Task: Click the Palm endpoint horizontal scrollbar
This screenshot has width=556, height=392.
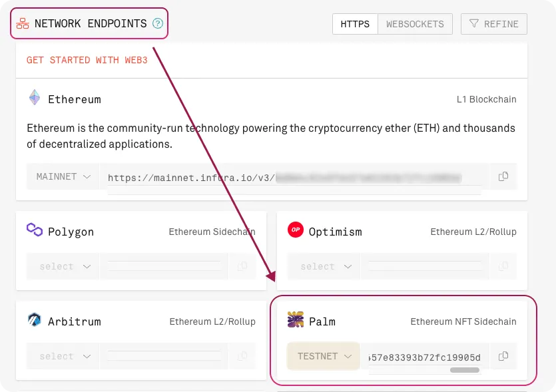Action: coord(465,370)
